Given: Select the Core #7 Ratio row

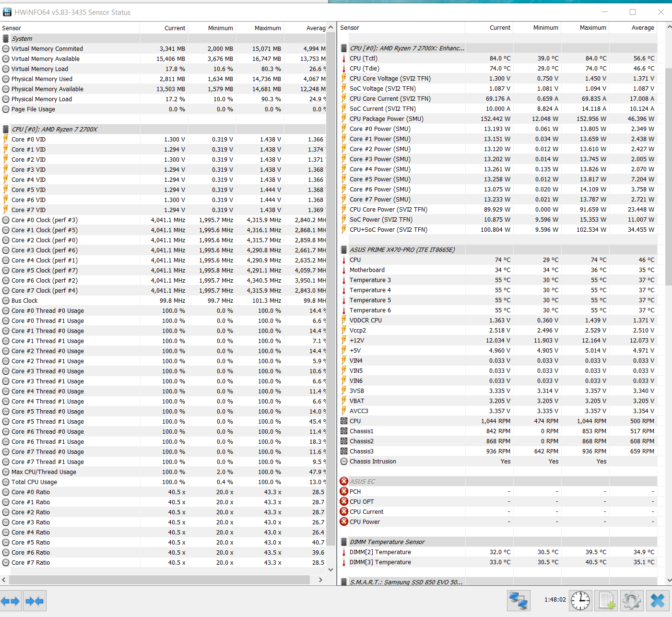Looking at the screenshot, I should [163, 562].
